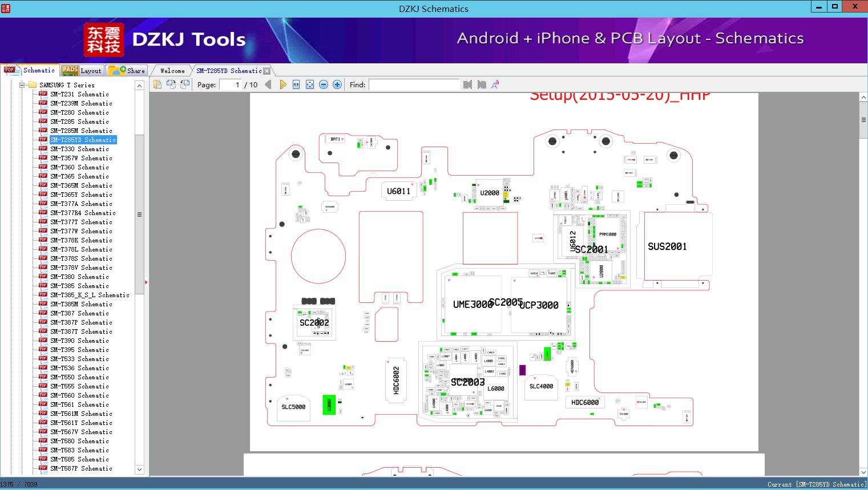Click the U6011 component on the board
Viewport: 868px width, 490px height.
(x=398, y=191)
